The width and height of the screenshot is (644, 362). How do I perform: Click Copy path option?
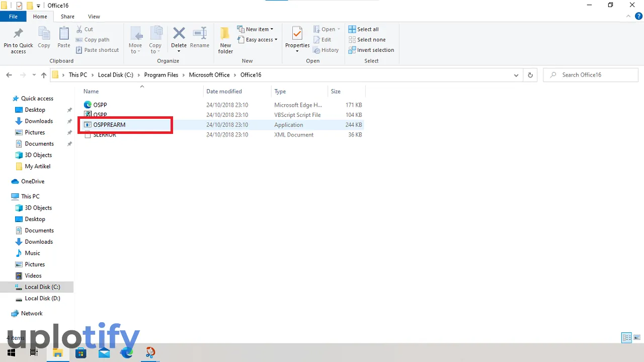point(93,40)
